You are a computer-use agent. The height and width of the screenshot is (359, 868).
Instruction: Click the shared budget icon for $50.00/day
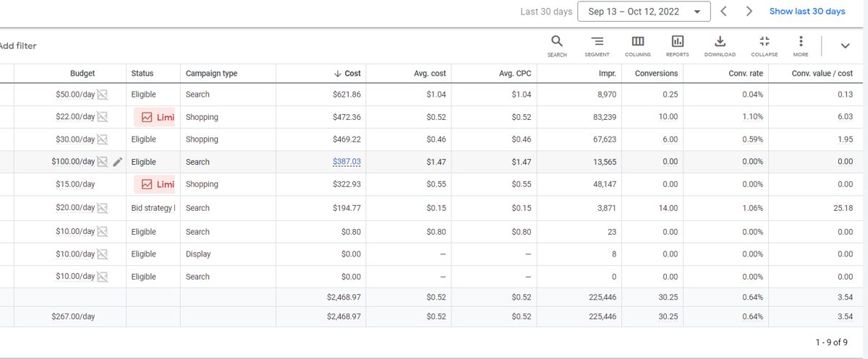point(103,95)
